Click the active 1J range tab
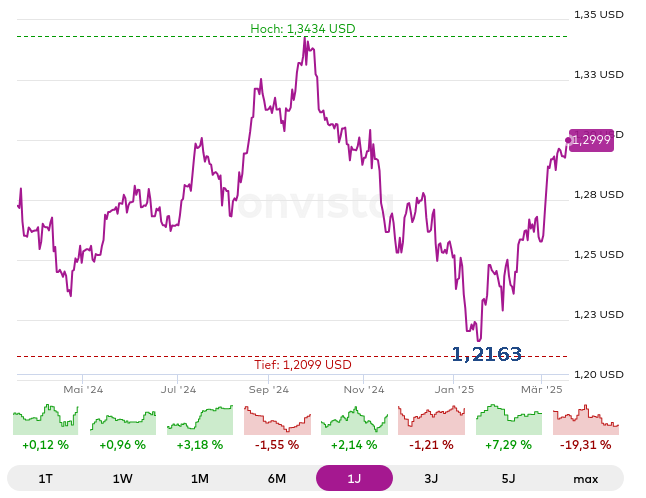This screenshot has width=646, height=498. coord(354,478)
